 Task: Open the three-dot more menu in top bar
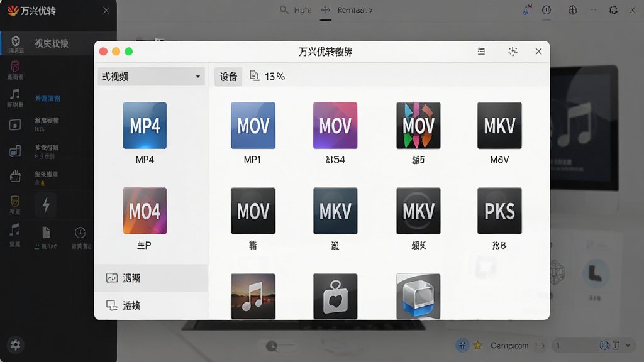[592, 10]
